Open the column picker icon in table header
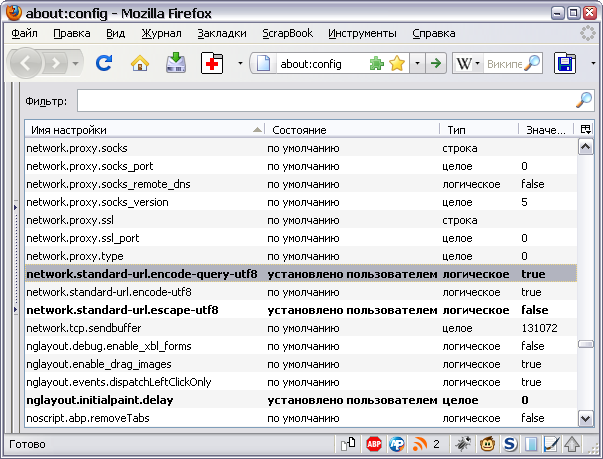 coord(585,130)
